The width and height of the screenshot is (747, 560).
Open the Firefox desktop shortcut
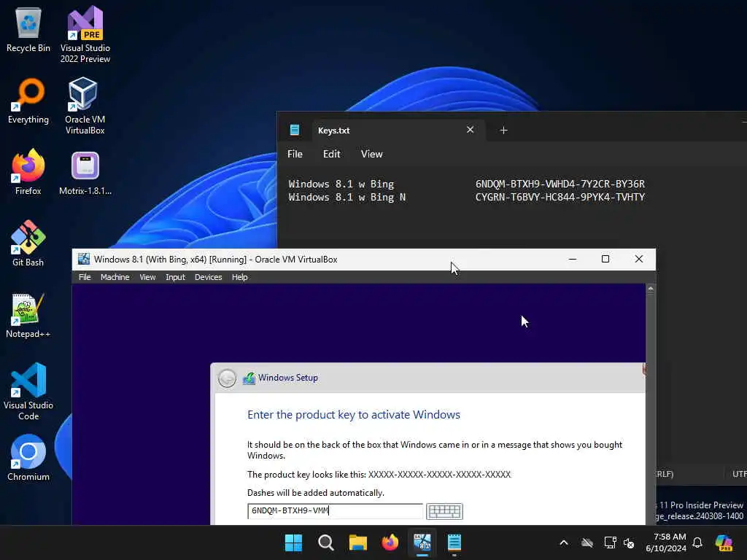click(x=28, y=172)
